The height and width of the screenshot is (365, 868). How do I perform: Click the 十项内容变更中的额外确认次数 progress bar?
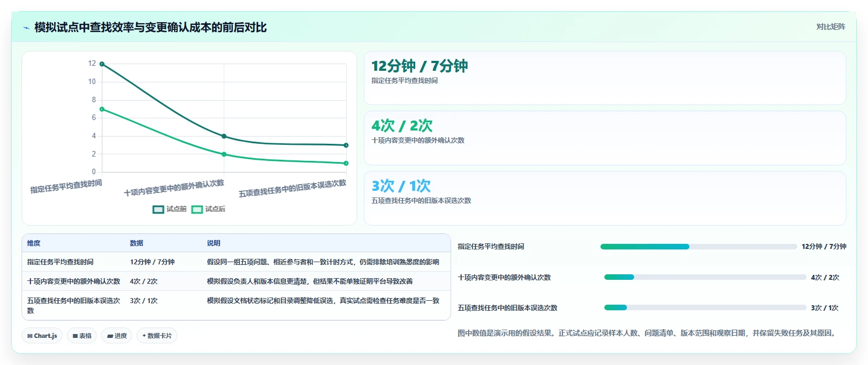coord(705,277)
